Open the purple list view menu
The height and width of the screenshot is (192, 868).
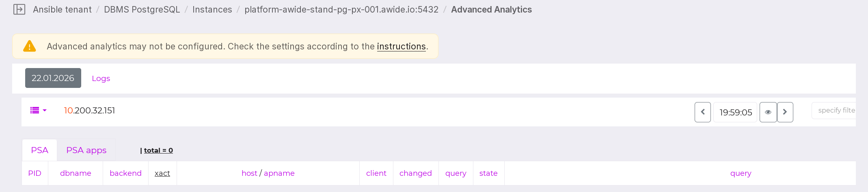(x=38, y=110)
